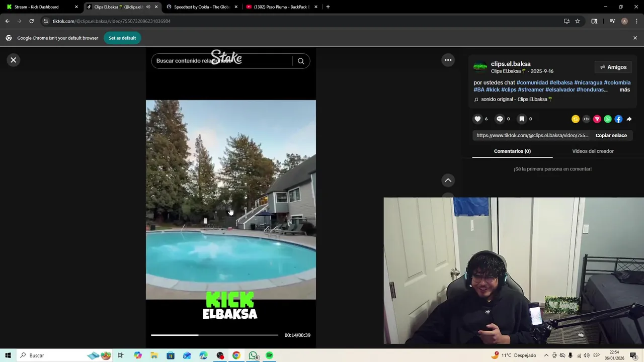This screenshot has width=644, height=362.
Task: Save video with the bookmark icon
Action: point(522,119)
